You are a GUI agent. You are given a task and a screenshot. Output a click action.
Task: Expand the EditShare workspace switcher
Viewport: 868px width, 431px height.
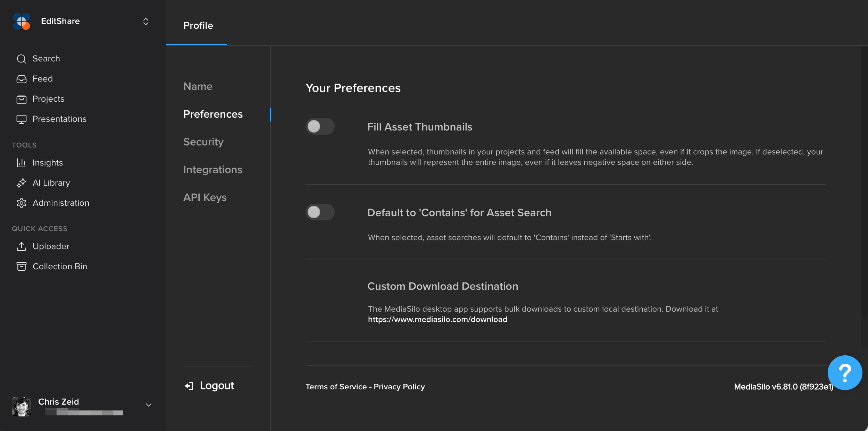tap(146, 22)
